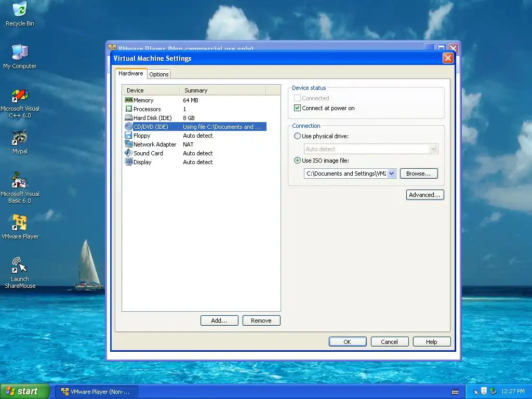Select the Floppy device icon

click(x=129, y=136)
